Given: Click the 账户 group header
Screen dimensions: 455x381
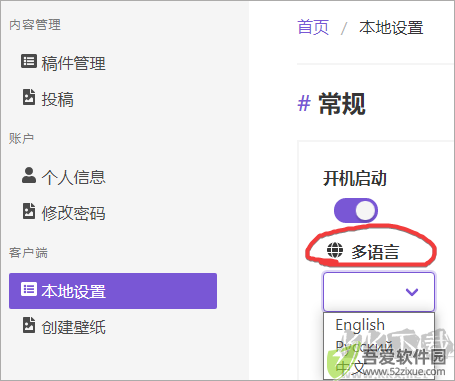Looking at the screenshot, I should [x=22, y=138].
